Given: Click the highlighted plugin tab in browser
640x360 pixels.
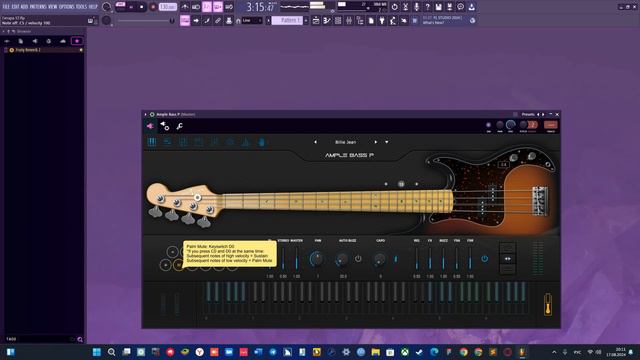Looking at the screenshot, I should (x=77, y=41).
